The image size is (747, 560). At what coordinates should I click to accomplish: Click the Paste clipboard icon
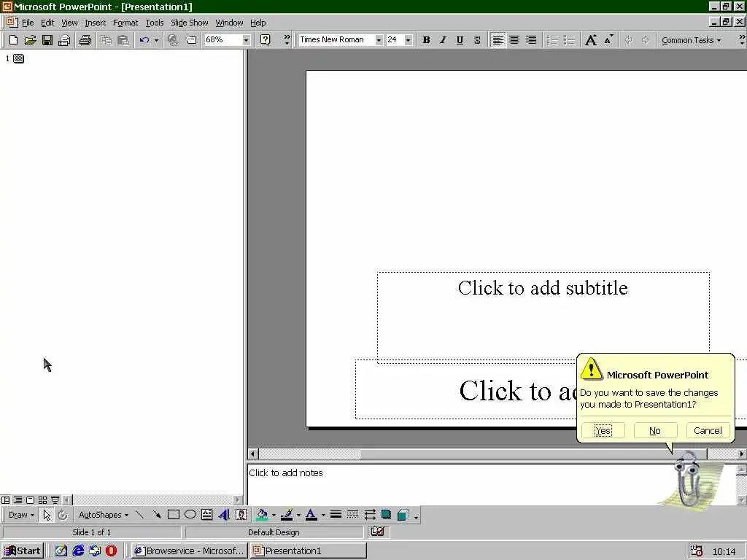pyautogui.click(x=123, y=40)
